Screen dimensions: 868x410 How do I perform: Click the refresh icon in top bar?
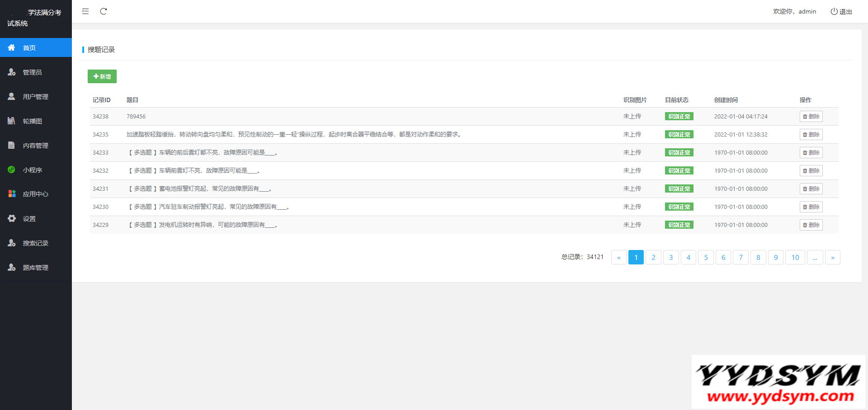click(104, 11)
